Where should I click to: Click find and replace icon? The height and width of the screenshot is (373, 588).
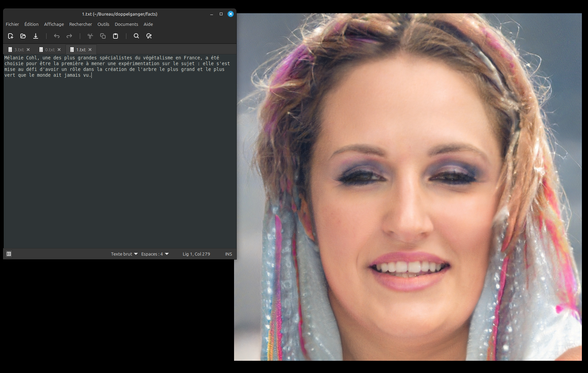(149, 36)
